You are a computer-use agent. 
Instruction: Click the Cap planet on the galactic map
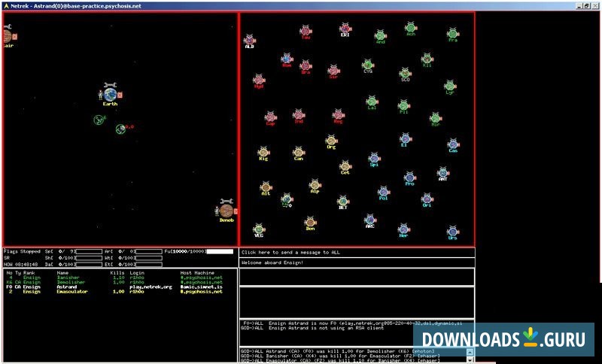point(270,117)
